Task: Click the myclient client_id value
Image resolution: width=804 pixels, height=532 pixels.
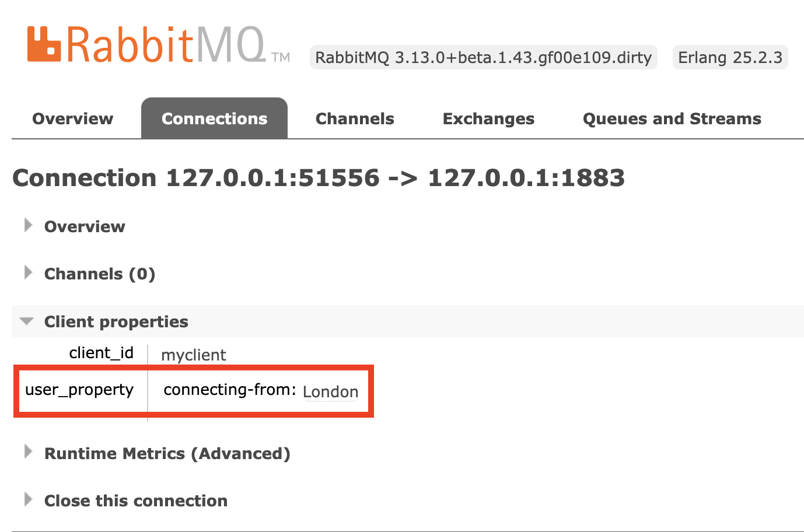Action: pos(193,355)
